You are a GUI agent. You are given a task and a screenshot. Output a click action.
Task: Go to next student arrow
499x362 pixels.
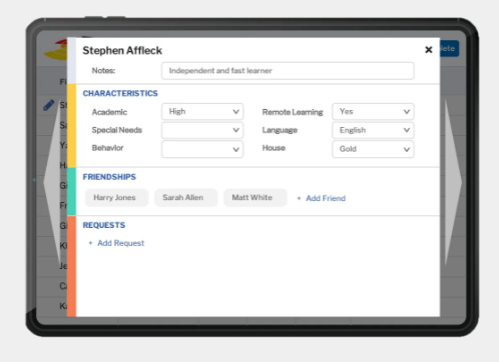(453, 182)
